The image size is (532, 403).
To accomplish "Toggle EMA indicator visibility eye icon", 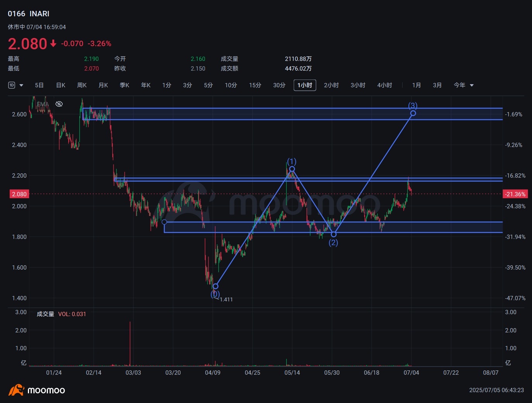I will [59, 104].
